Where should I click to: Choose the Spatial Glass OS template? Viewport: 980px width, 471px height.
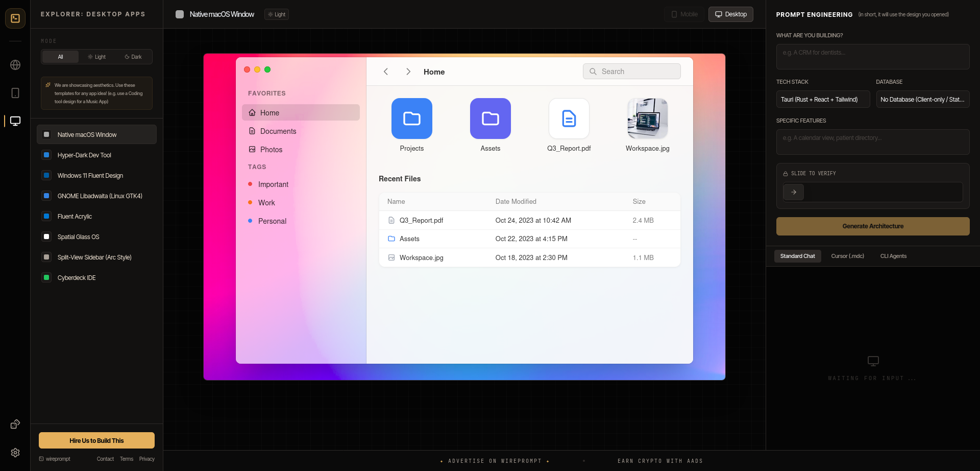96,237
